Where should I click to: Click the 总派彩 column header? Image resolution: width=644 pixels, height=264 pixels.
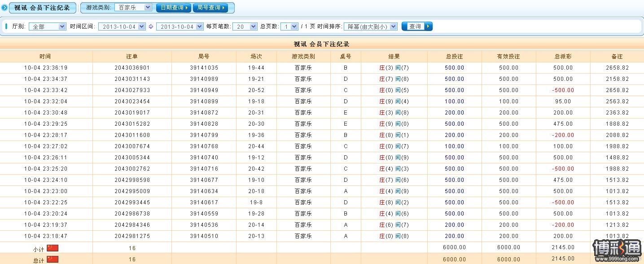(563, 57)
